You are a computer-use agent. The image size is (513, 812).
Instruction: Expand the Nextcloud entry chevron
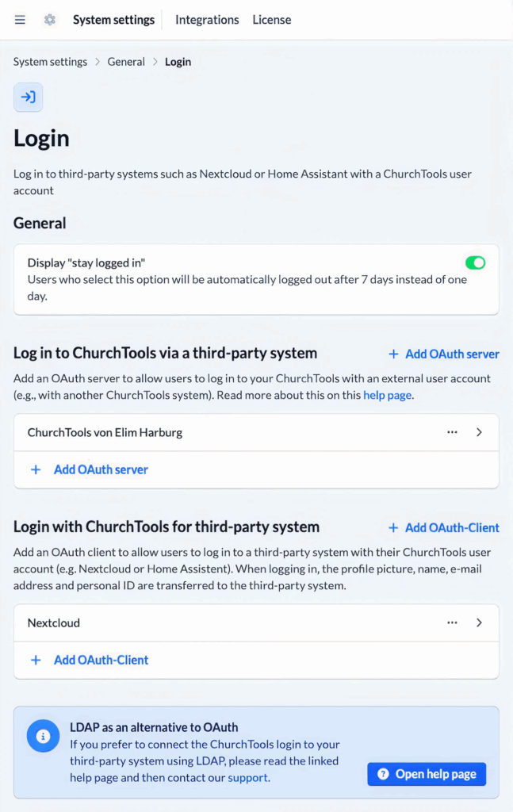(x=479, y=622)
